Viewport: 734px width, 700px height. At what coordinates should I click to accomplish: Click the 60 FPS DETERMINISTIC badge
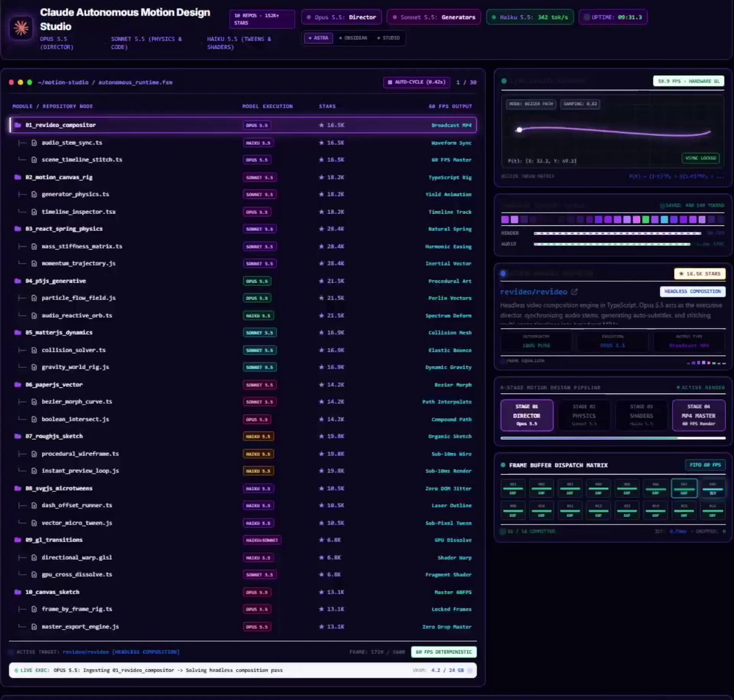pos(444,652)
